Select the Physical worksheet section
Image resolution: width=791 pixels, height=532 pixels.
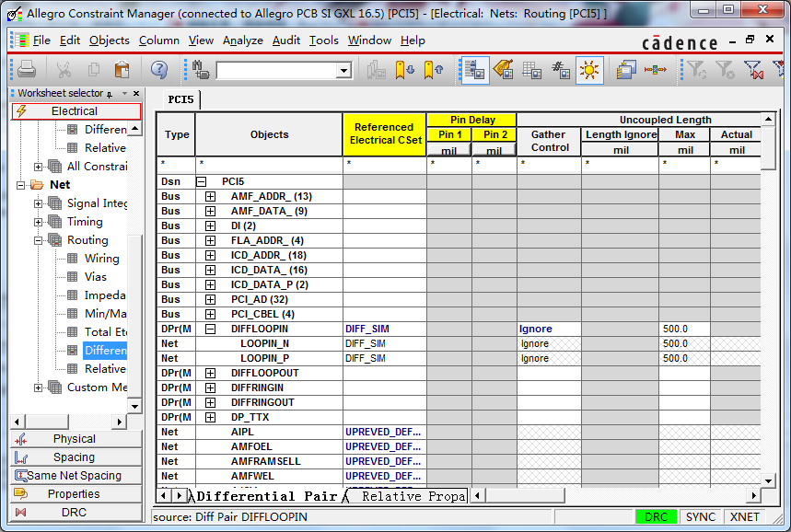(x=76, y=439)
